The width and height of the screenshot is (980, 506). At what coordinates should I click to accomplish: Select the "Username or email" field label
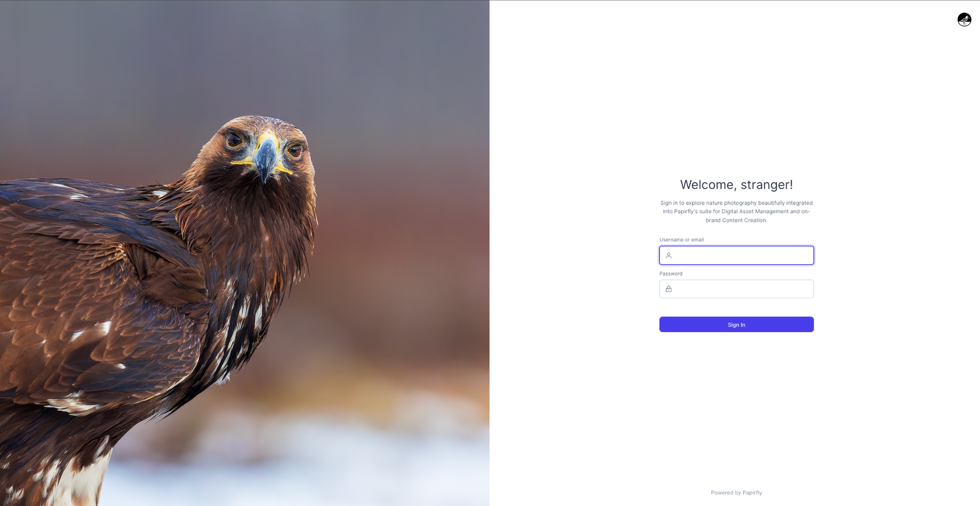click(681, 240)
